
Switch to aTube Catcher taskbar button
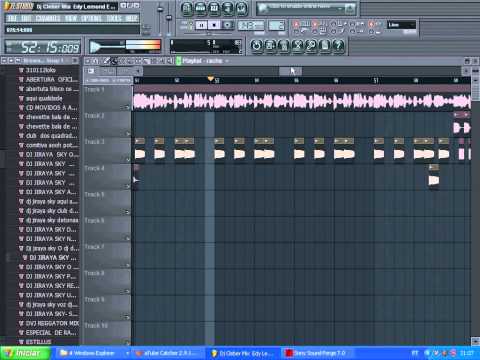[x=169, y=353]
